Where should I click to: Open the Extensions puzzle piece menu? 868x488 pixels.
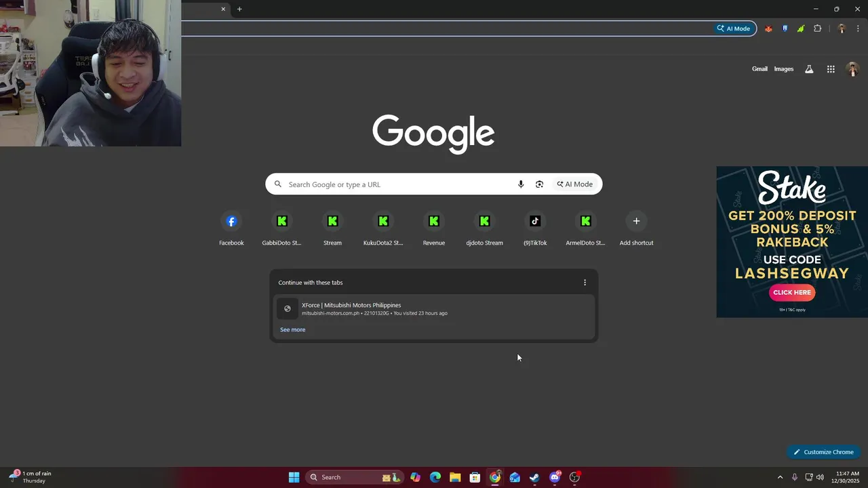tap(817, 28)
